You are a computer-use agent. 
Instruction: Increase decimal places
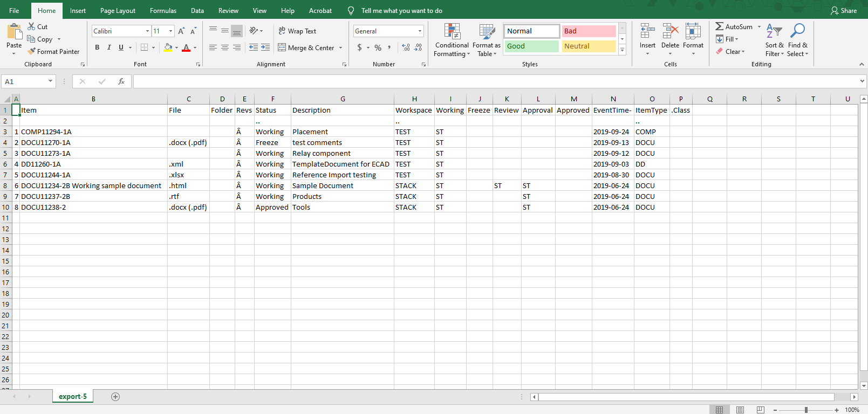(x=406, y=47)
